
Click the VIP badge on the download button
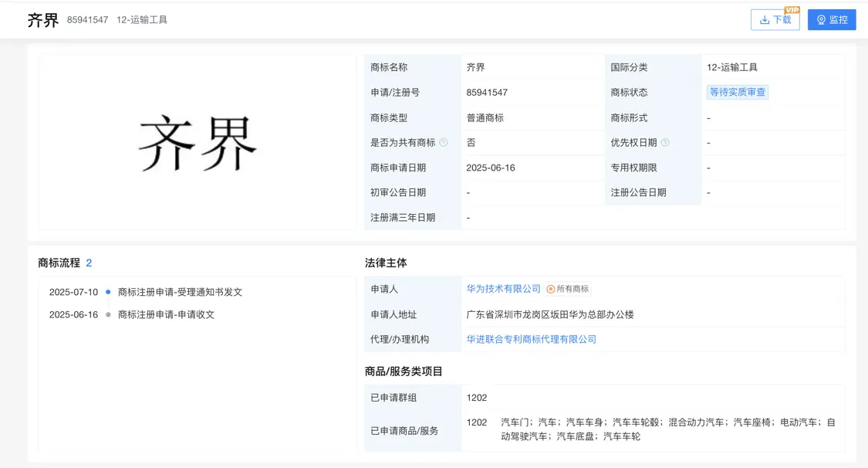pyautogui.click(x=792, y=9)
